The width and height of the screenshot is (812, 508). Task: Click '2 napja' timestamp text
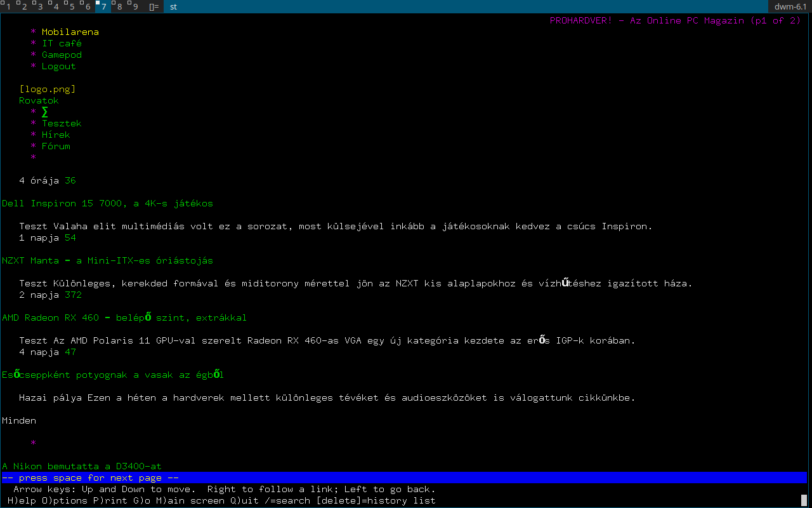pos(39,295)
